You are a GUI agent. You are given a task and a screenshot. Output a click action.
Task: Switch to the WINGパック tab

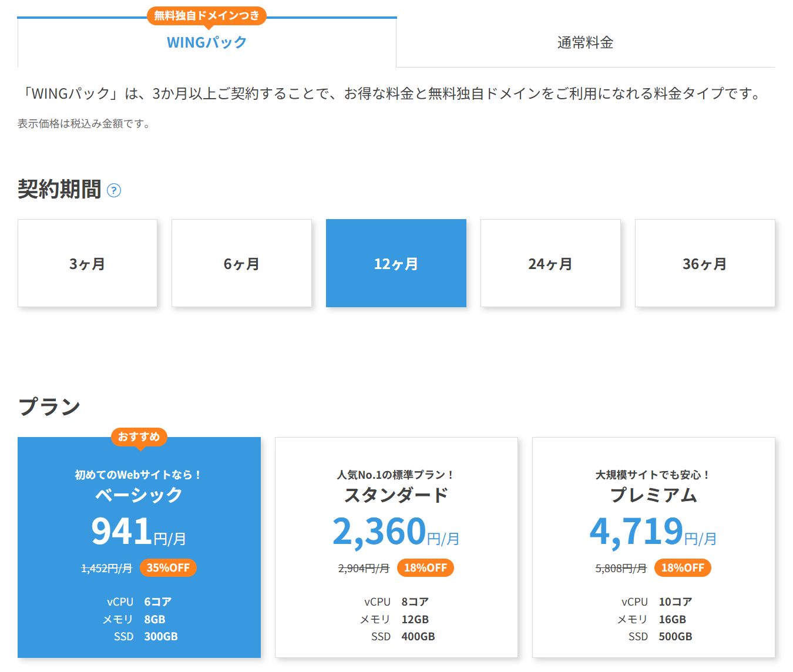[x=207, y=43]
